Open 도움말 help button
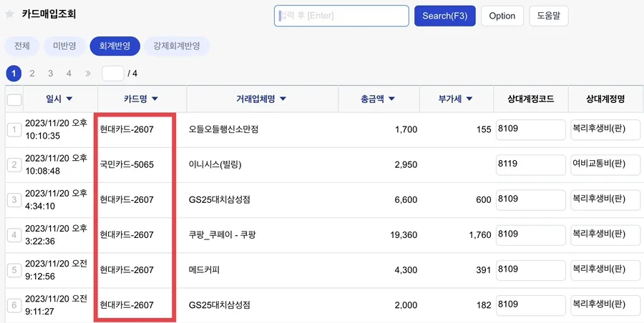This screenshot has width=644, height=323. pos(549,16)
